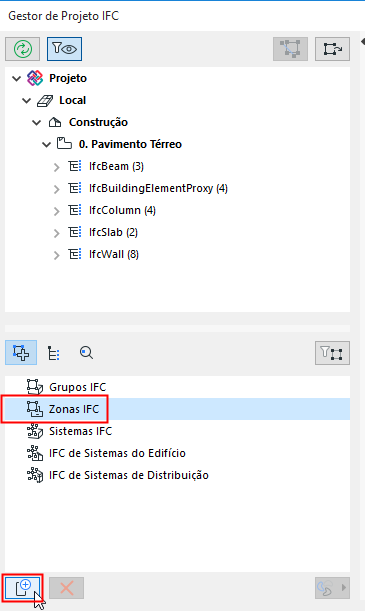
Task: Open the paint assignment dropdown arrow
Action: tap(344, 588)
